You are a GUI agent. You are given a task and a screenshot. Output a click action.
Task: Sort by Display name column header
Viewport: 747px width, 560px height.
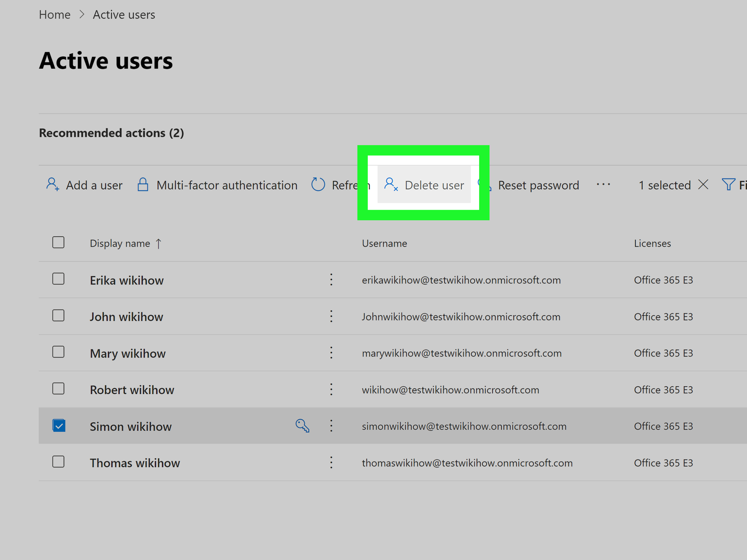[x=120, y=243]
